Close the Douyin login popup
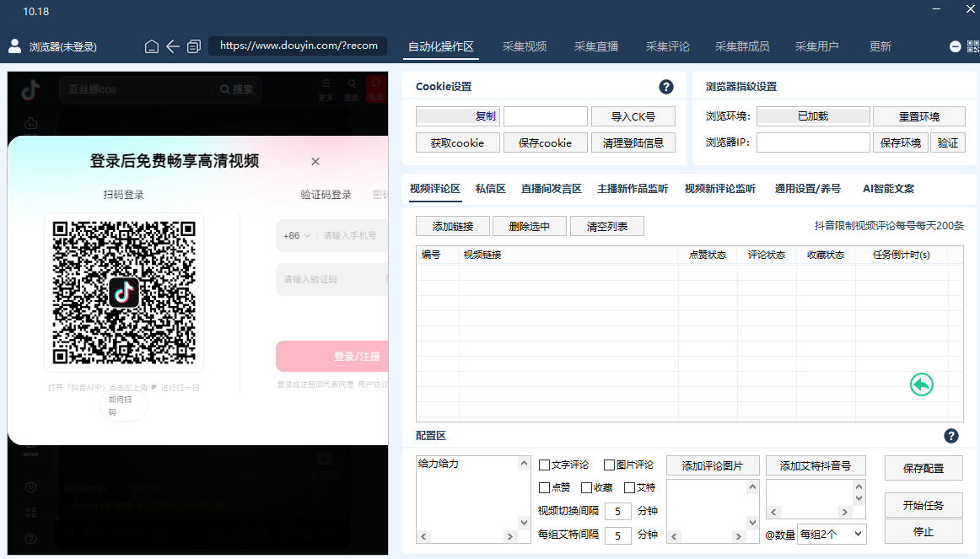The width and height of the screenshot is (980, 559). [x=315, y=161]
